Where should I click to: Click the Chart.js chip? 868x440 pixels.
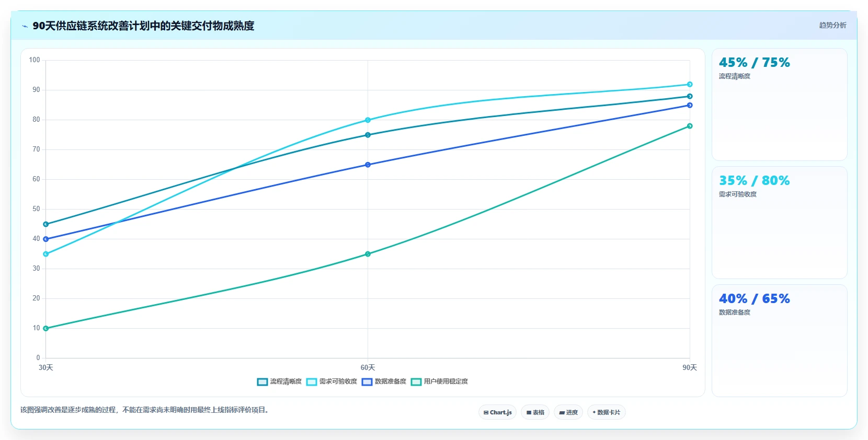(x=497, y=412)
